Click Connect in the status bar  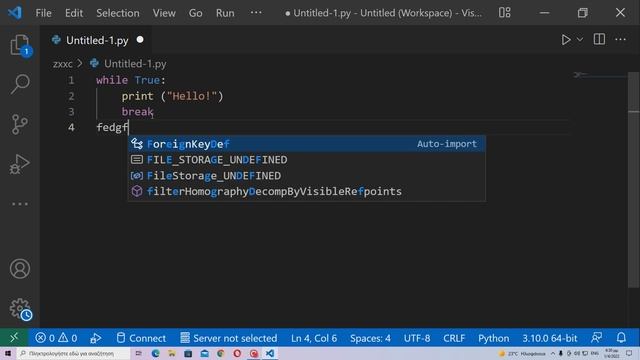[141, 338]
